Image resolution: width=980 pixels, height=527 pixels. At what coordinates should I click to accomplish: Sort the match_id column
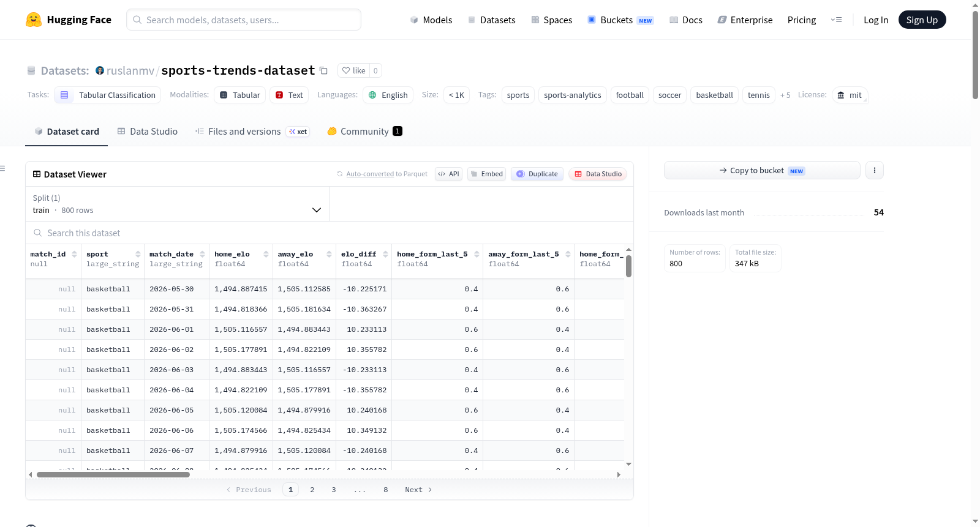click(x=74, y=254)
